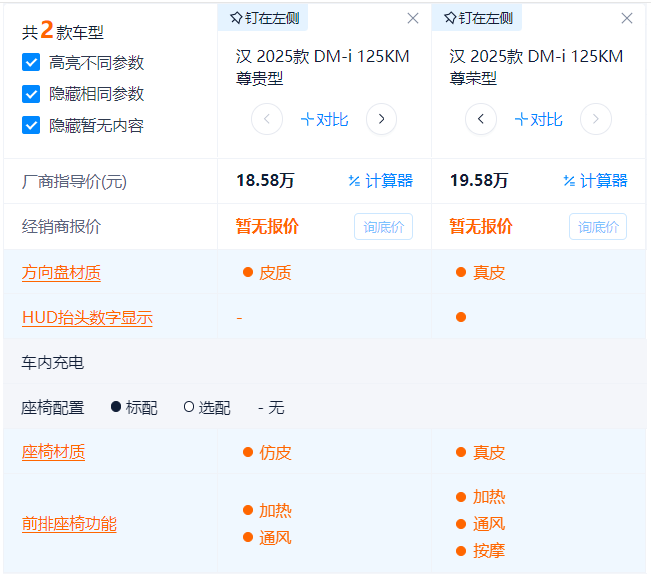Toggle 隐藏相同参数 checkbox
651x574 pixels.
(x=31, y=94)
